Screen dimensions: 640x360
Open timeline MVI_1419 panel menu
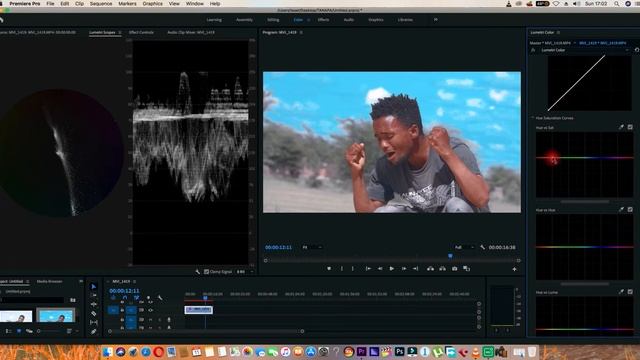point(134,282)
